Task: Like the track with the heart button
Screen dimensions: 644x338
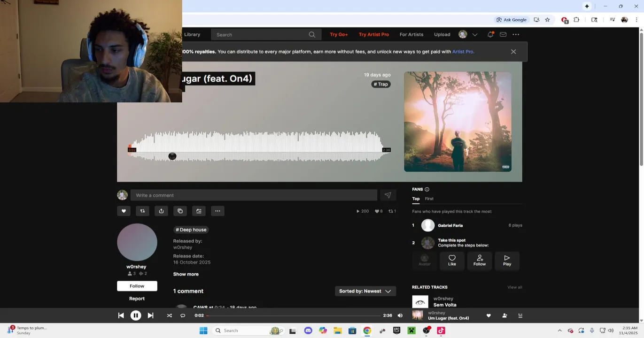Action: [x=124, y=211]
